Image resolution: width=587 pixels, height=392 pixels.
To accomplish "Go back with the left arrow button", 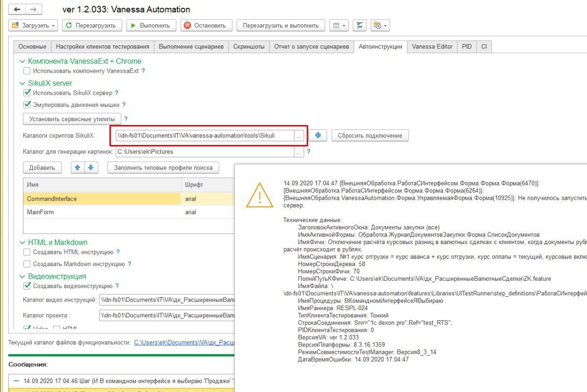I will (x=18, y=9).
